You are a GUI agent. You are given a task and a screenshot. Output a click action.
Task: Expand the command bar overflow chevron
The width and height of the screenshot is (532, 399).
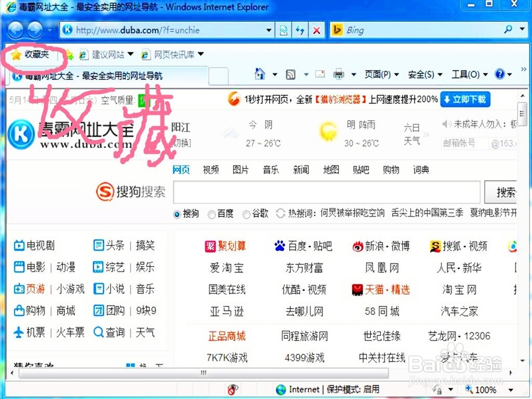point(523,69)
